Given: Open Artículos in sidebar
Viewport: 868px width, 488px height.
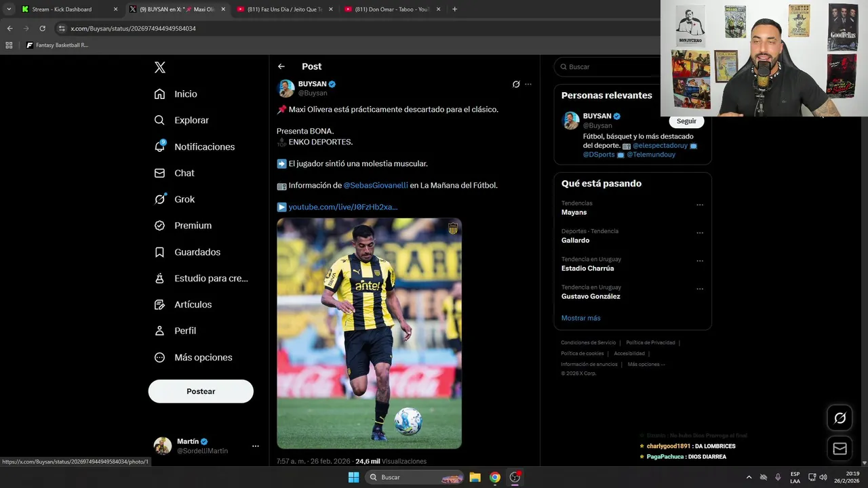Looking at the screenshot, I should click(183, 304).
